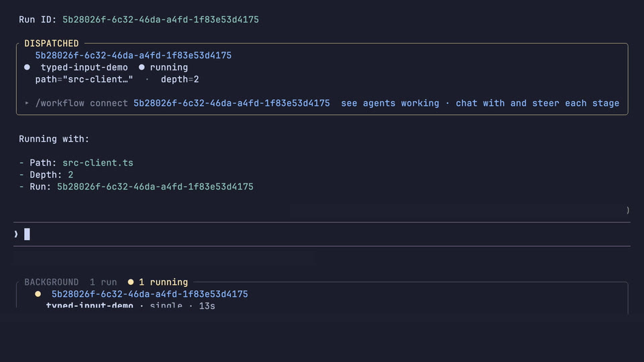Focus the command prompt input field

point(322,235)
